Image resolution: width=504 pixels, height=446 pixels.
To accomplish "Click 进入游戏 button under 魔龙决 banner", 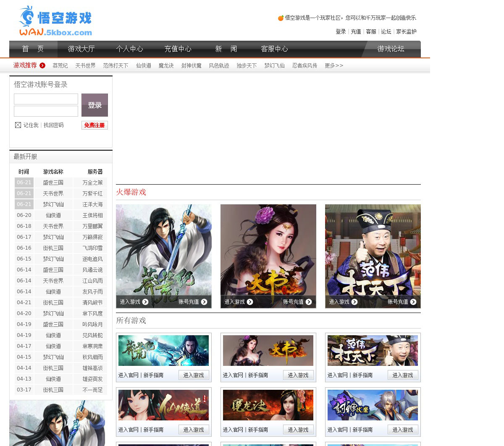I will [298, 430].
